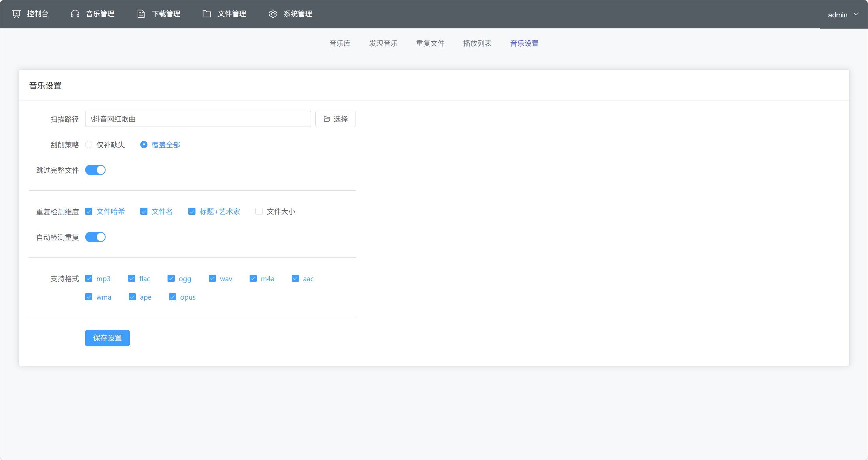Open the 系统管理 menu
Viewport: 868px width, 460px height.
[x=290, y=14]
